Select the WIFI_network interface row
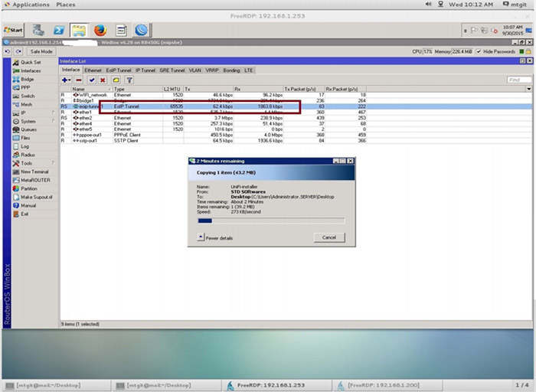The height and width of the screenshot is (392, 536). [214, 95]
